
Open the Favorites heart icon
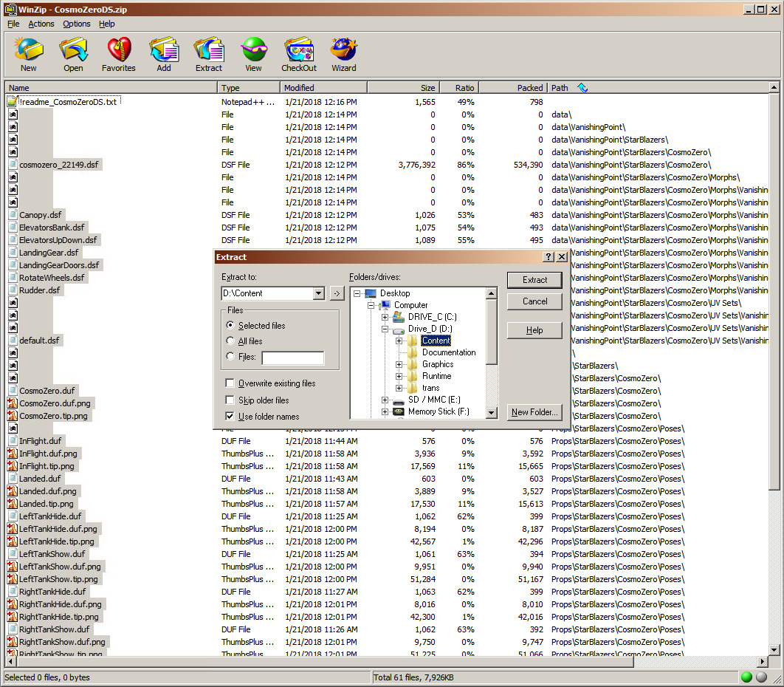tap(119, 49)
